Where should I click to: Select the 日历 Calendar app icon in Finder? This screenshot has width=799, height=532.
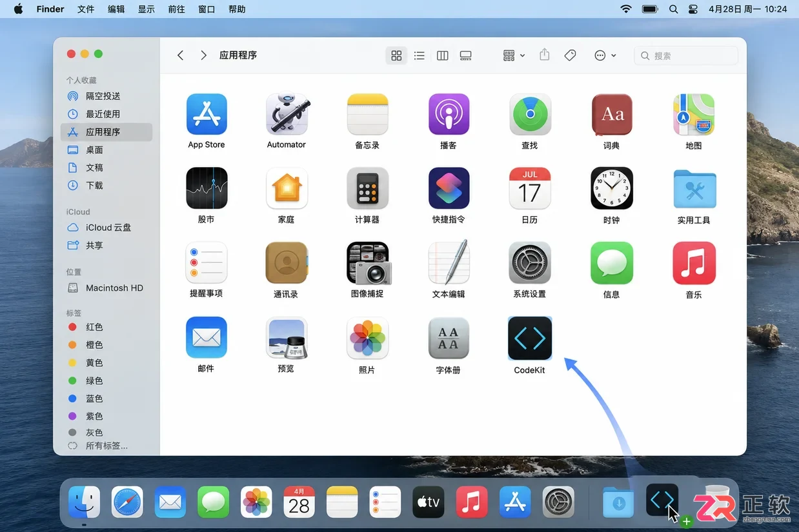[x=530, y=188]
